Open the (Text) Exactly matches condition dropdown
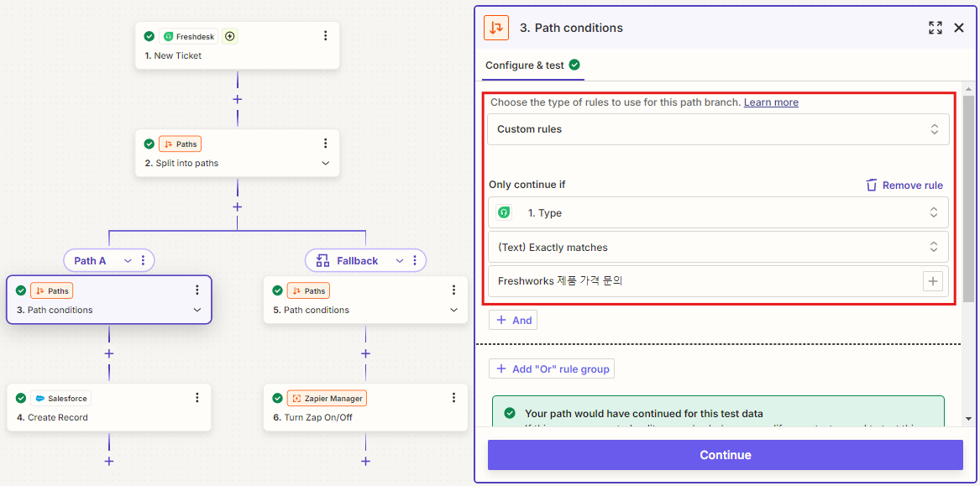The image size is (980, 486). 719,247
